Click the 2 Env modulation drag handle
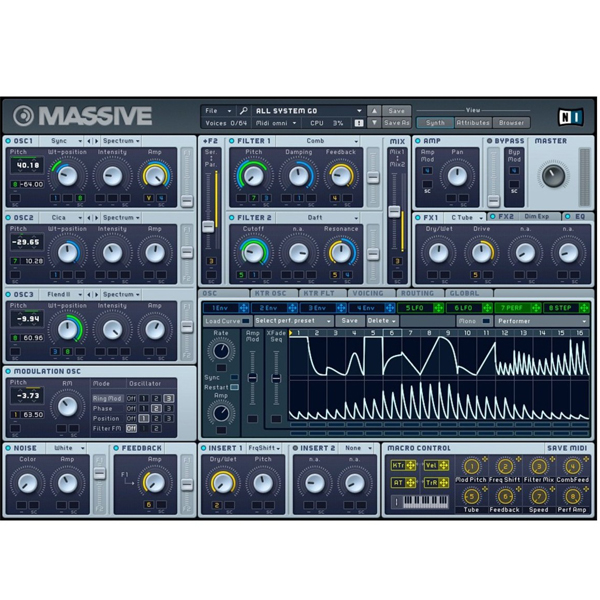 pos(292,308)
